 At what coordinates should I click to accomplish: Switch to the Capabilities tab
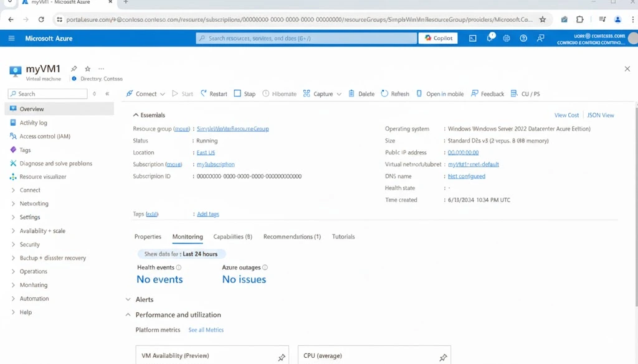233,236
